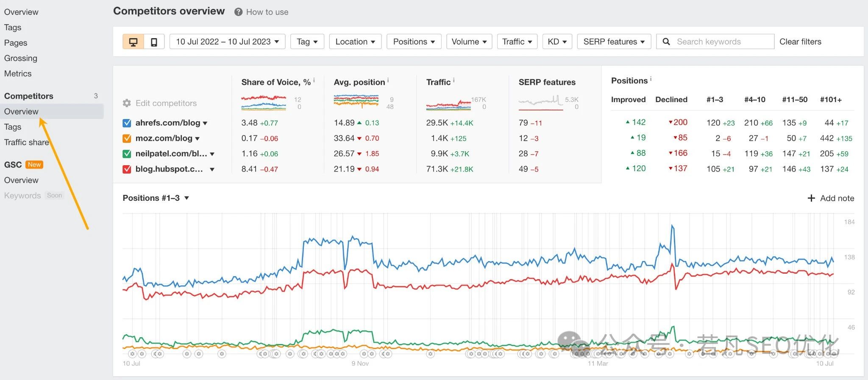Click the search magnifier icon
Viewport: 868px width, 380px height.
(666, 42)
